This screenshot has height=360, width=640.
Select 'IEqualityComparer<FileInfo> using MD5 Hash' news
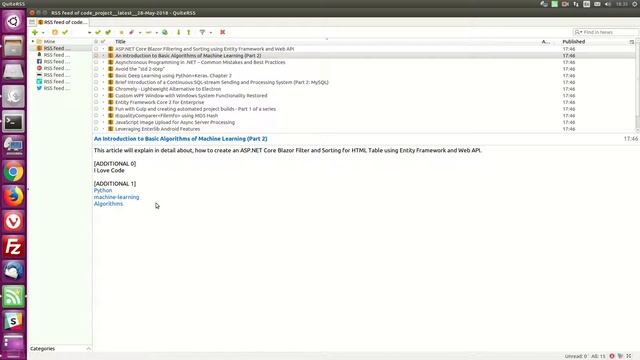(x=167, y=116)
